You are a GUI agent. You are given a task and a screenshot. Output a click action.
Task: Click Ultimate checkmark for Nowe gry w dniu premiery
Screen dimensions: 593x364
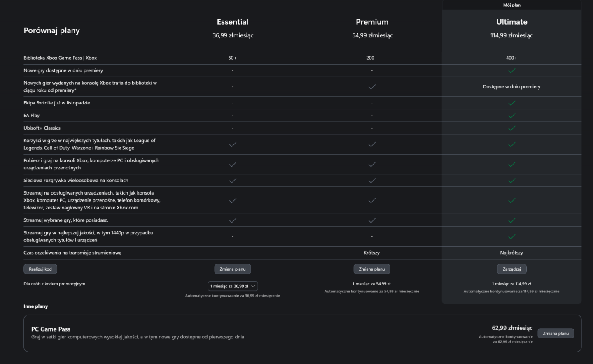pyautogui.click(x=511, y=71)
